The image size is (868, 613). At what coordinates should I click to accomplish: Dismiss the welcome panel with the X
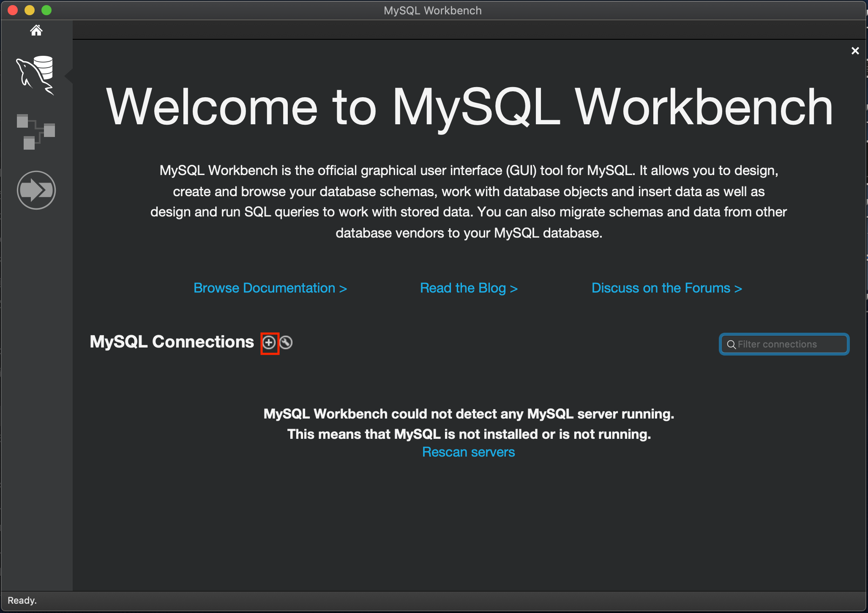tap(855, 50)
